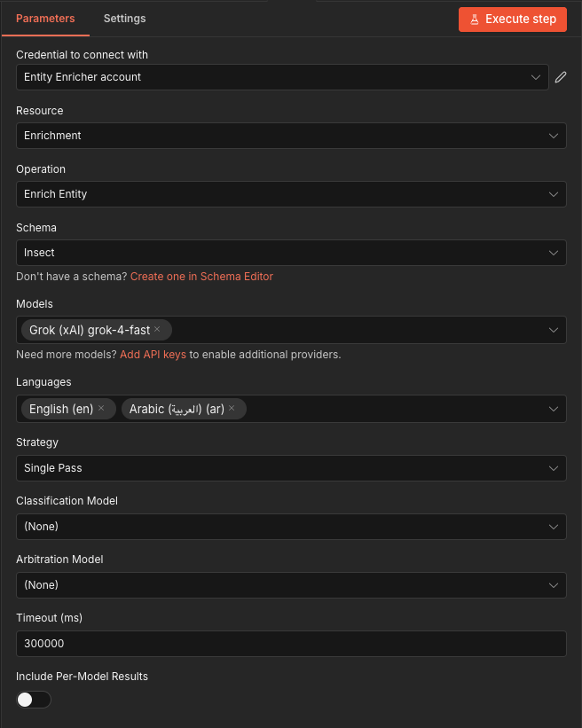Remove the Arabic (ar) language tag
Viewport: 582px width, 728px height.
pyautogui.click(x=232, y=408)
